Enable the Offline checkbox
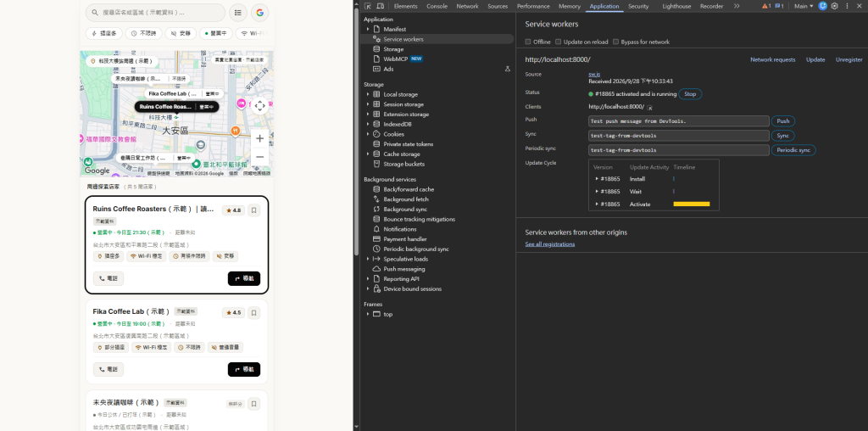868x431 pixels. 528,42
